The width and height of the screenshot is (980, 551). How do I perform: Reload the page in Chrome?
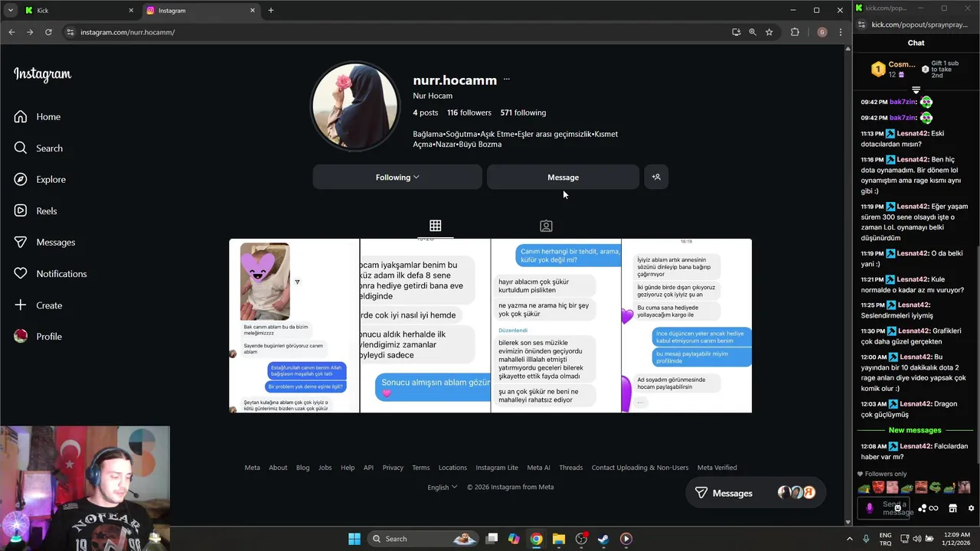tap(48, 32)
